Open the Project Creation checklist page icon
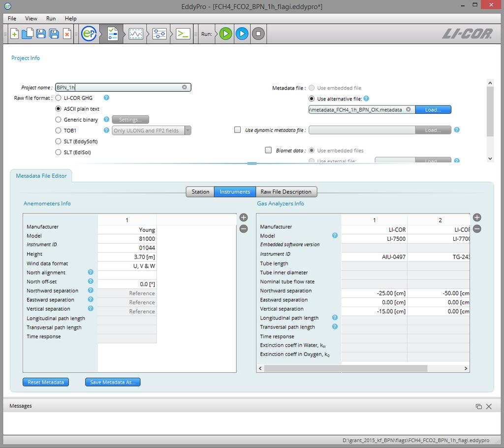The image size is (504, 448). coord(113,33)
